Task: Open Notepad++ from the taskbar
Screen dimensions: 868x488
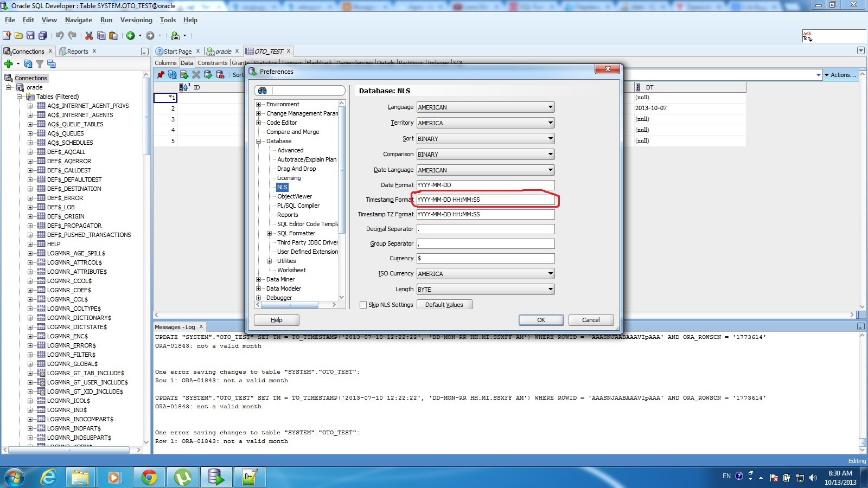Action: pos(250,477)
